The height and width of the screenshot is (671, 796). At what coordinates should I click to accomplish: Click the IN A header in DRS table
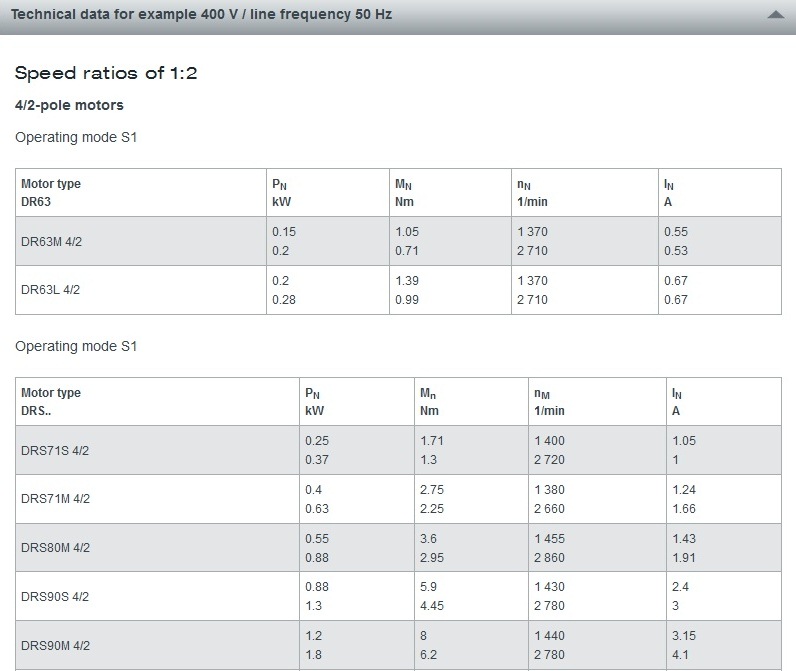click(x=679, y=401)
